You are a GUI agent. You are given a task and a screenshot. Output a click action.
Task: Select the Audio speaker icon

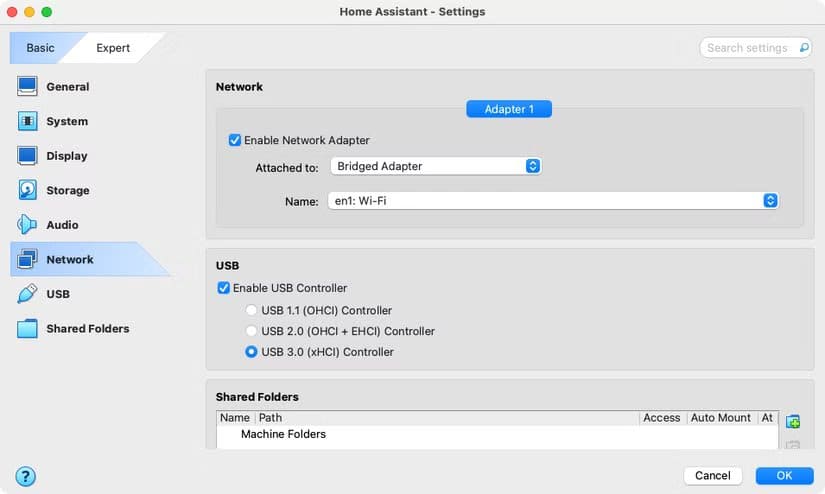click(28, 225)
